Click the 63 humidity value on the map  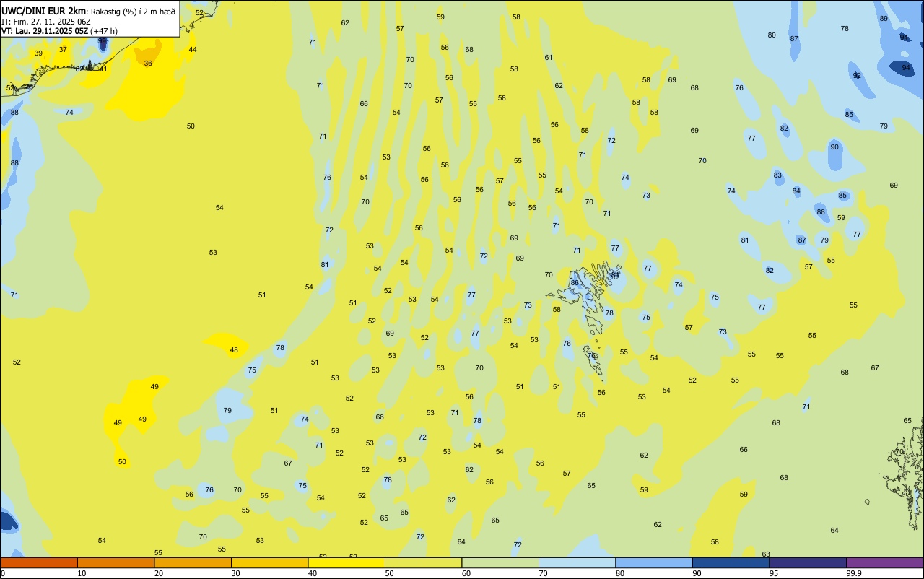click(x=766, y=554)
